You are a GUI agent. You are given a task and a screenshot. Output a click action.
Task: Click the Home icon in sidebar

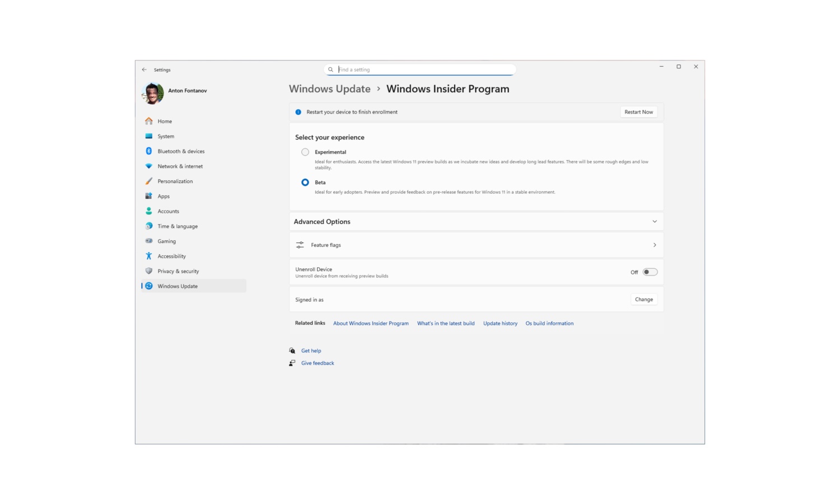pos(149,121)
